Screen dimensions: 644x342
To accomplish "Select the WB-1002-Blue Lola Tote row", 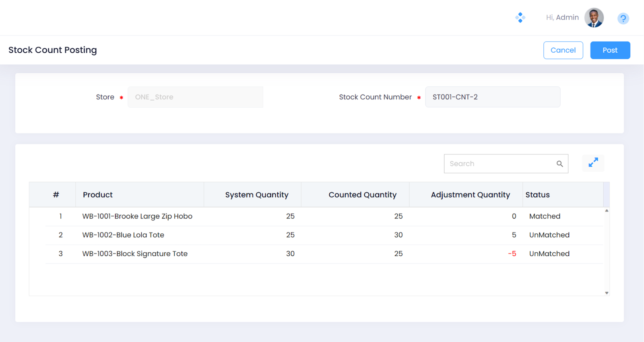I will click(123, 235).
